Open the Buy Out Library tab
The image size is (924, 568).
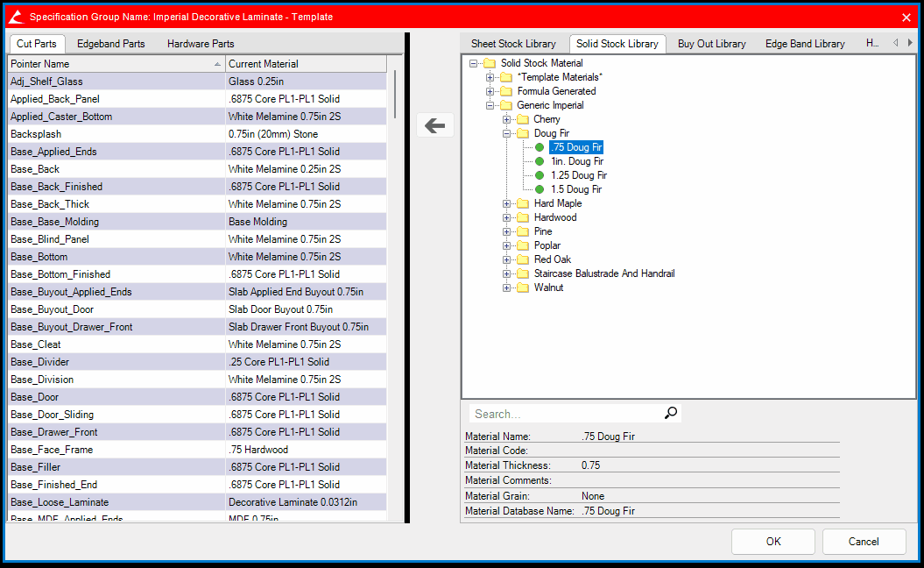(x=711, y=44)
